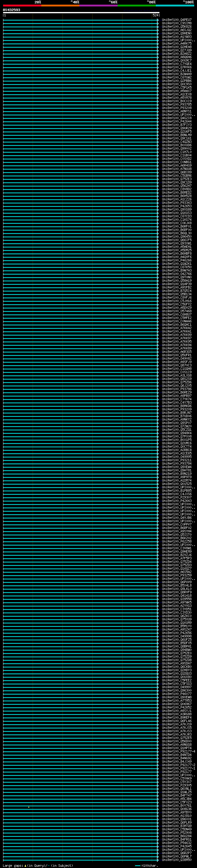Select hit label UniRef100_C4JJE1
This screenshot has height=868, width=197.
pyautogui.click(x=176, y=71)
